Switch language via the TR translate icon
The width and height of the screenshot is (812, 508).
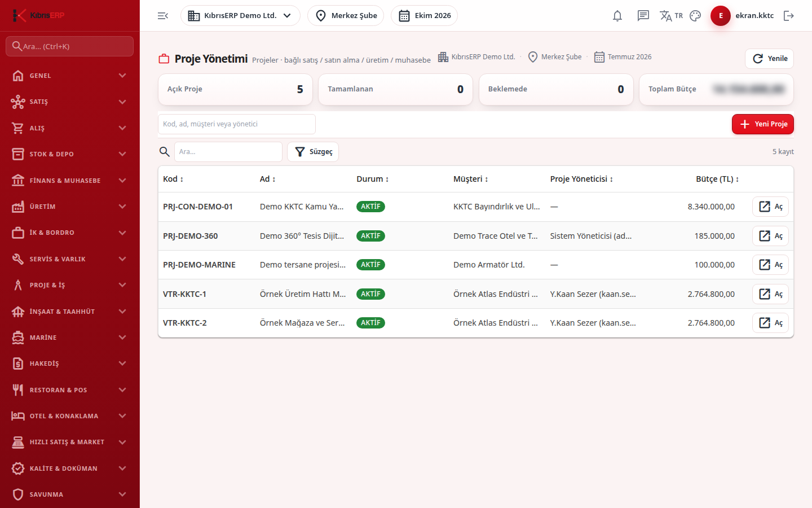tap(671, 16)
